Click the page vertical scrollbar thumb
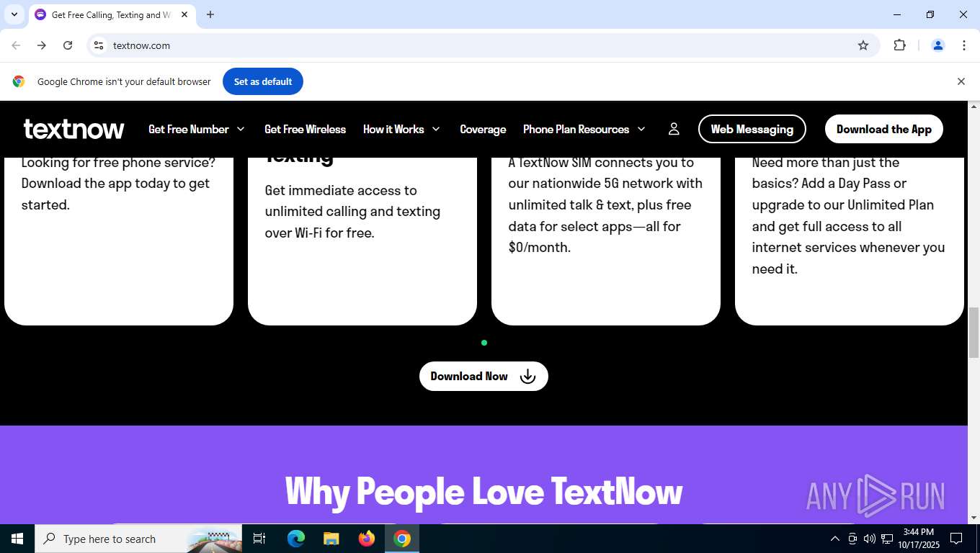Image resolution: width=980 pixels, height=553 pixels. [974, 332]
